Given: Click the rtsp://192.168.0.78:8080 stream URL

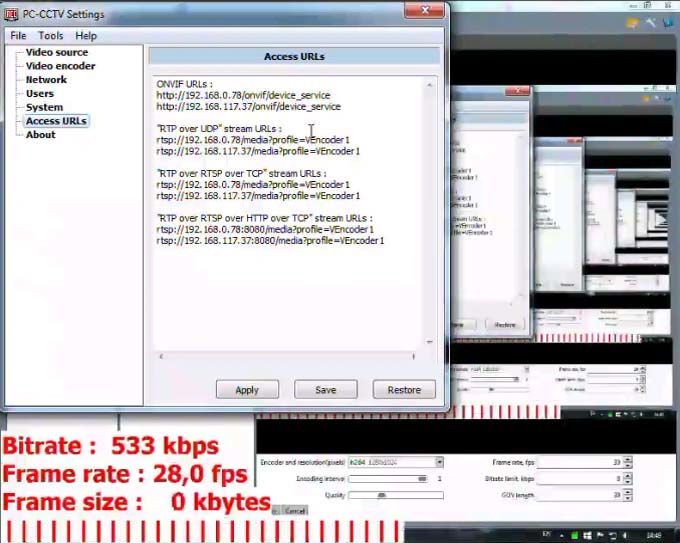Looking at the screenshot, I should [265, 229].
